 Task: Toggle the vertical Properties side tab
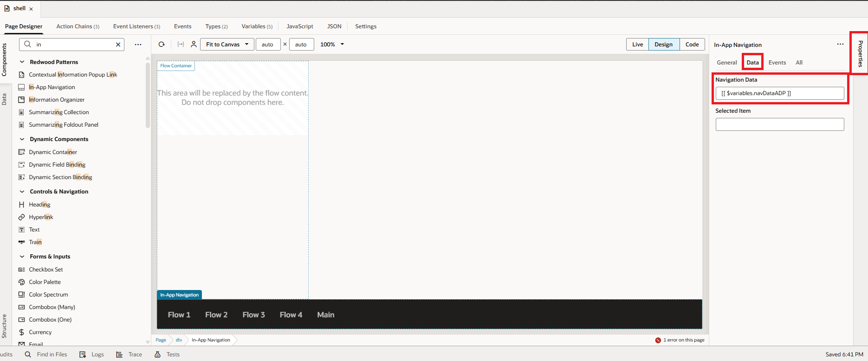coord(861,53)
